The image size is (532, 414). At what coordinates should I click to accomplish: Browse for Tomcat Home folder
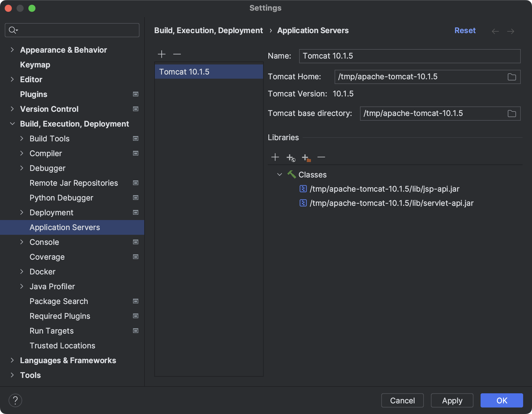tap(512, 77)
